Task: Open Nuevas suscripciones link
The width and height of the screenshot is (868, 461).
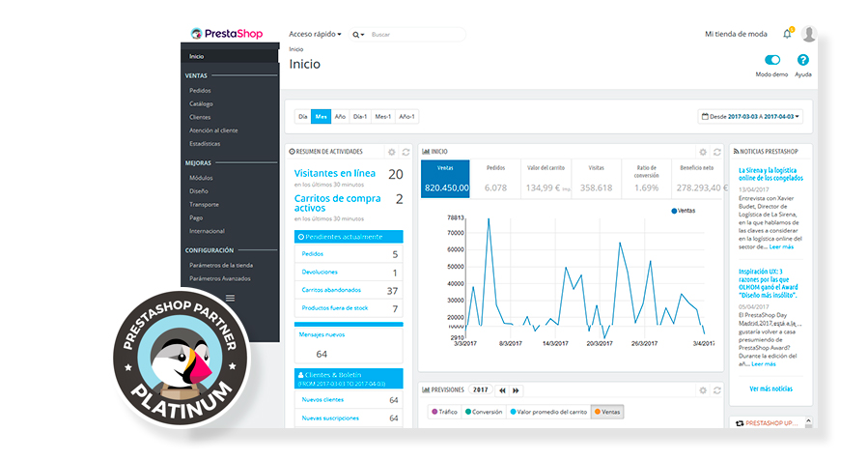Action: pyautogui.click(x=330, y=418)
